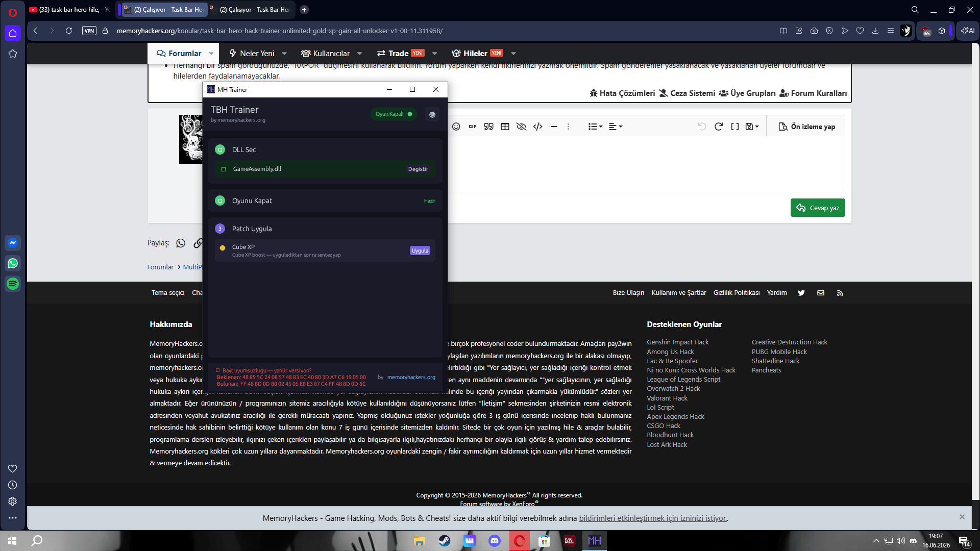Click the Cevap yaz reply button
Viewport: 980px width, 551px height.
818,208
